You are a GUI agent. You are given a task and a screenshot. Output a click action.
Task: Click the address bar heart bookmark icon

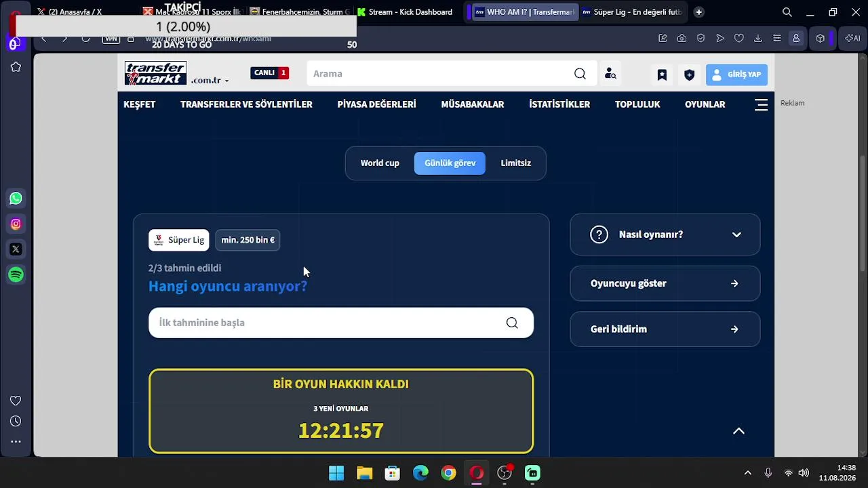tap(739, 39)
